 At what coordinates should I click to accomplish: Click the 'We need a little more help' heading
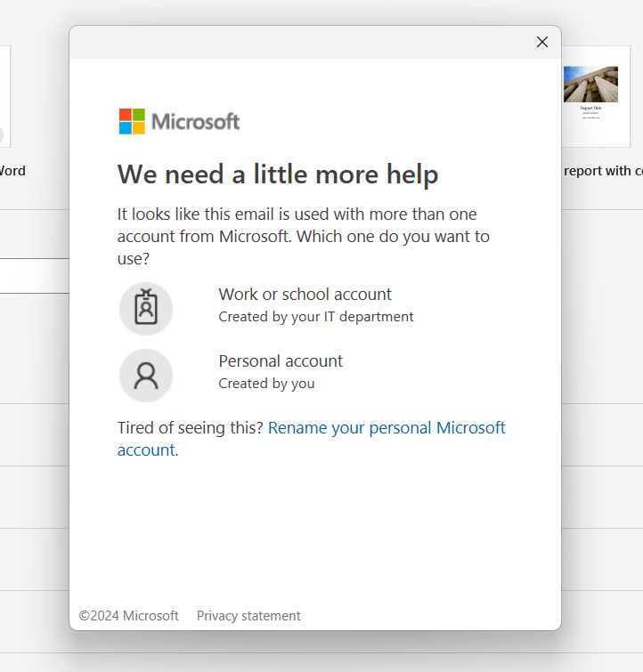point(278,174)
